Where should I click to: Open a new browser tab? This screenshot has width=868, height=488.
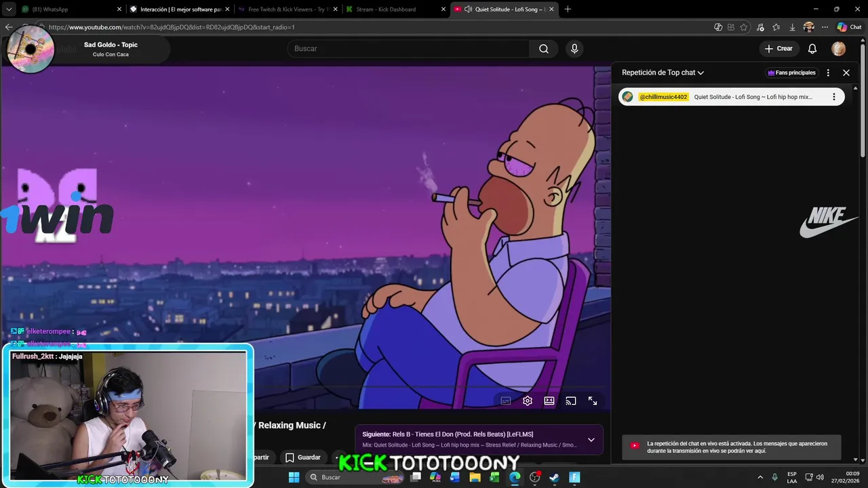click(x=568, y=9)
